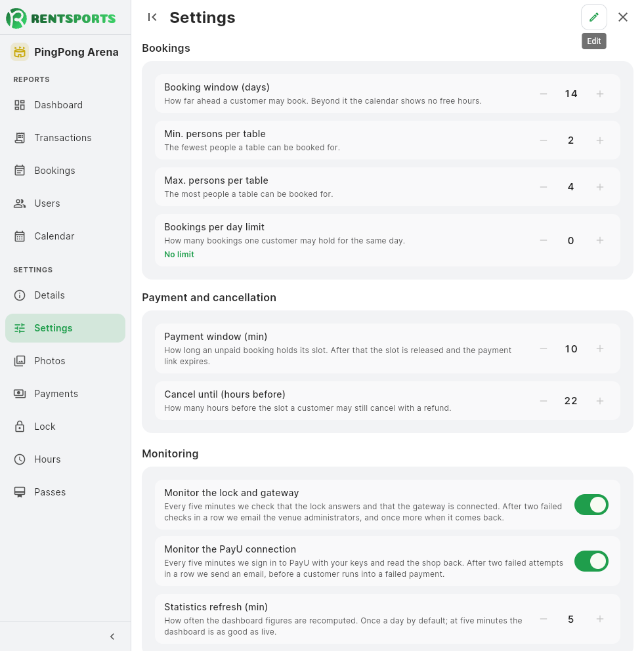Open Lock settings
644x651 pixels.
(65, 427)
